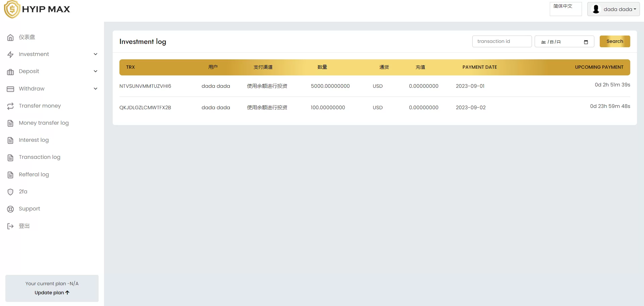Open the dada dada user dropdown
This screenshot has height=306, width=644.
(613, 9)
